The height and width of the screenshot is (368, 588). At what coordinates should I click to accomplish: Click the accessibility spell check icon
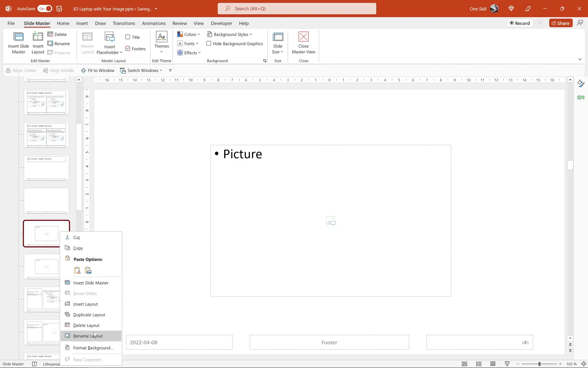tap(34, 364)
